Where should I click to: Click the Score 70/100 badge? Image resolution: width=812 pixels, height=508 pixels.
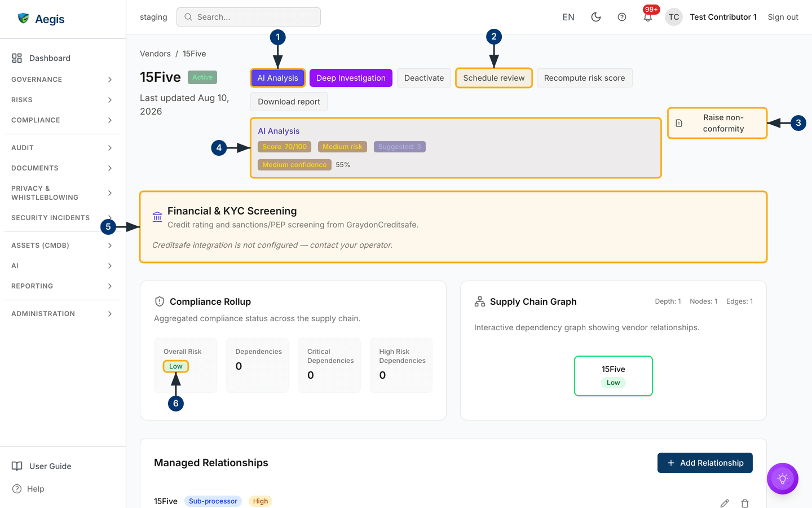coord(285,147)
